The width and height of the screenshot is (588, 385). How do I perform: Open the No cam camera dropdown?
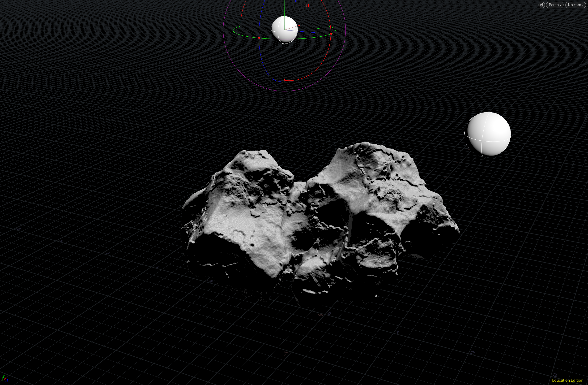click(x=575, y=5)
